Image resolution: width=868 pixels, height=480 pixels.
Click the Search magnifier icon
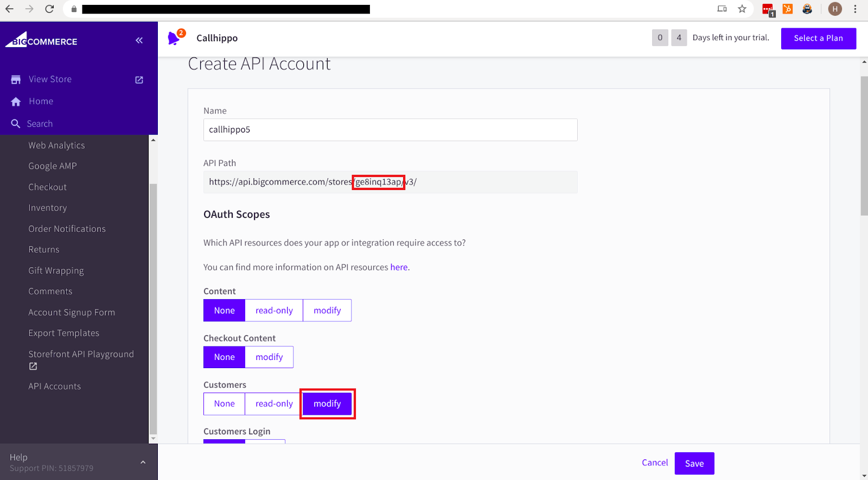[x=16, y=124]
